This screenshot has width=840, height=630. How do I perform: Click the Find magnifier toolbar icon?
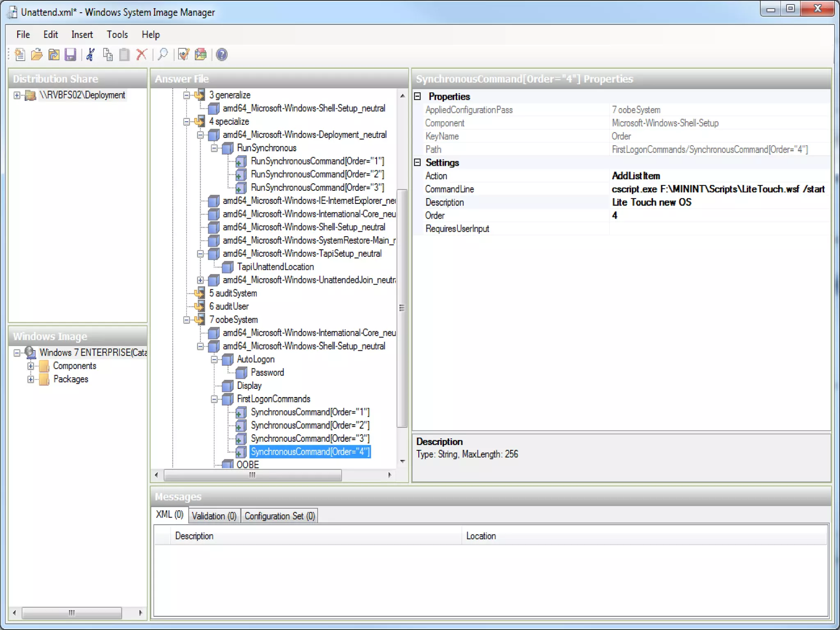pos(163,55)
